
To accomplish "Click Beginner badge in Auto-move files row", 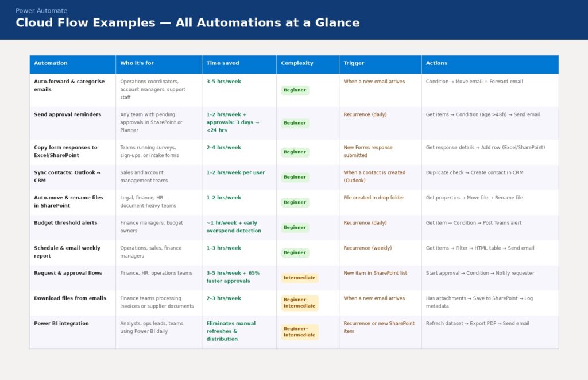I will (295, 202).
